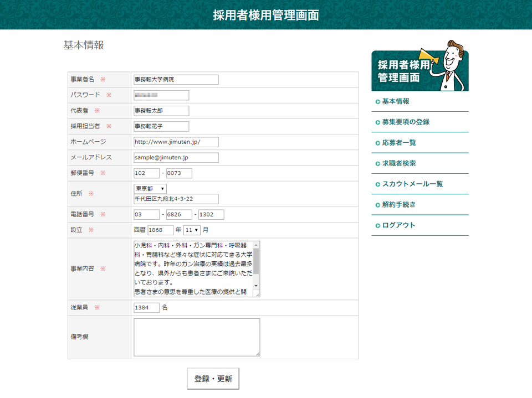Open the 基本情報 sidebar link
The image size is (532, 398).
(396, 101)
